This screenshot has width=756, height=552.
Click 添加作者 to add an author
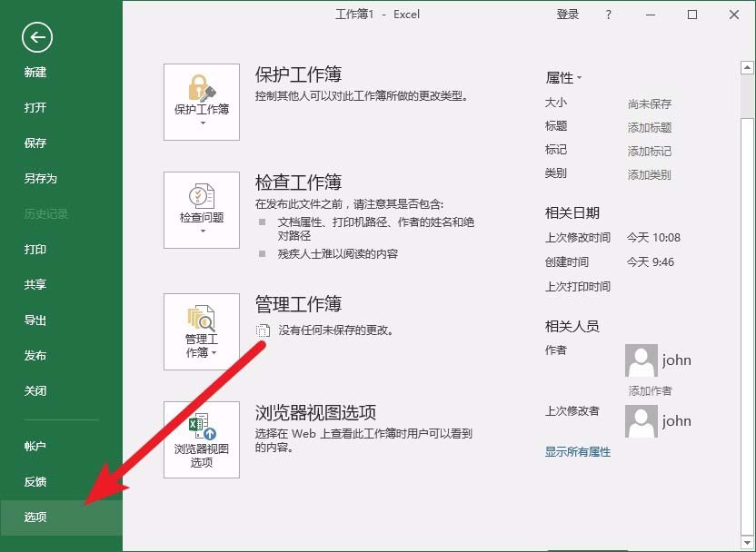[650, 390]
